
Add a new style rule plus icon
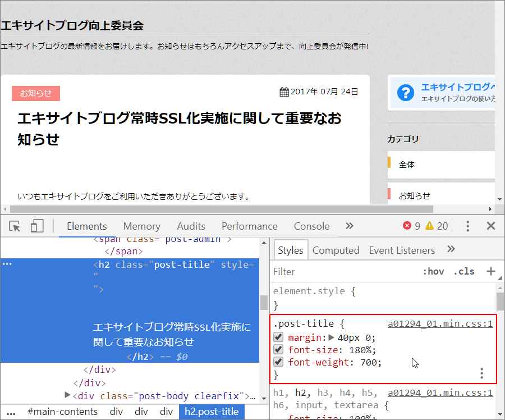click(x=491, y=271)
